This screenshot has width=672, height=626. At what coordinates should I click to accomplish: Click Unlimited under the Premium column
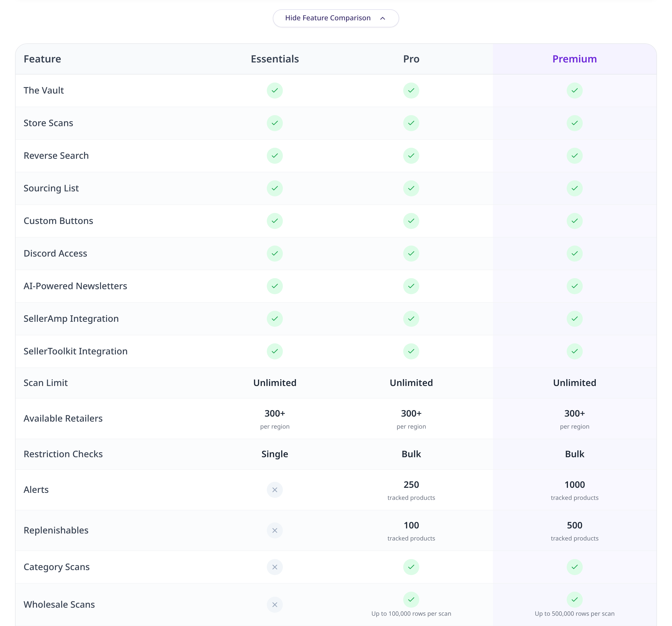[575, 383]
